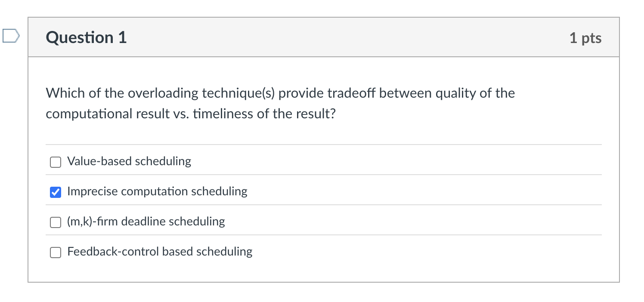Click the checkbox beside Value-based scheduling
Viewport: 644px width, 302px height.
(55, 162)
